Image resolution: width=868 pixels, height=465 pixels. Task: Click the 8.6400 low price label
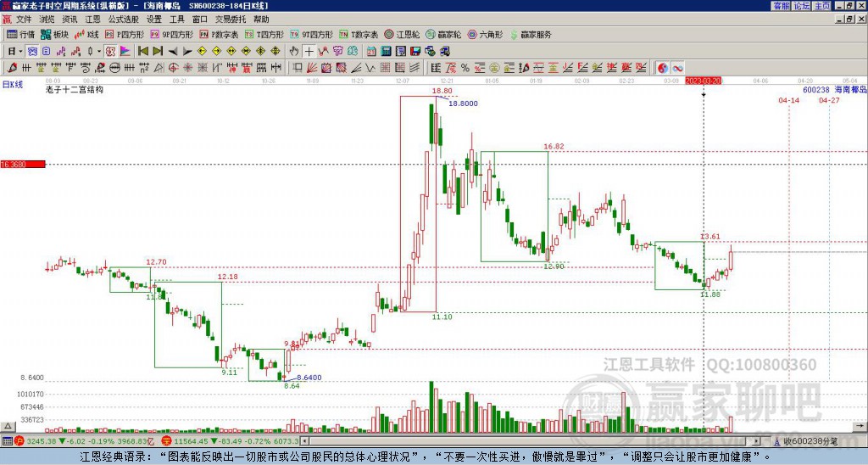[309, 378]
